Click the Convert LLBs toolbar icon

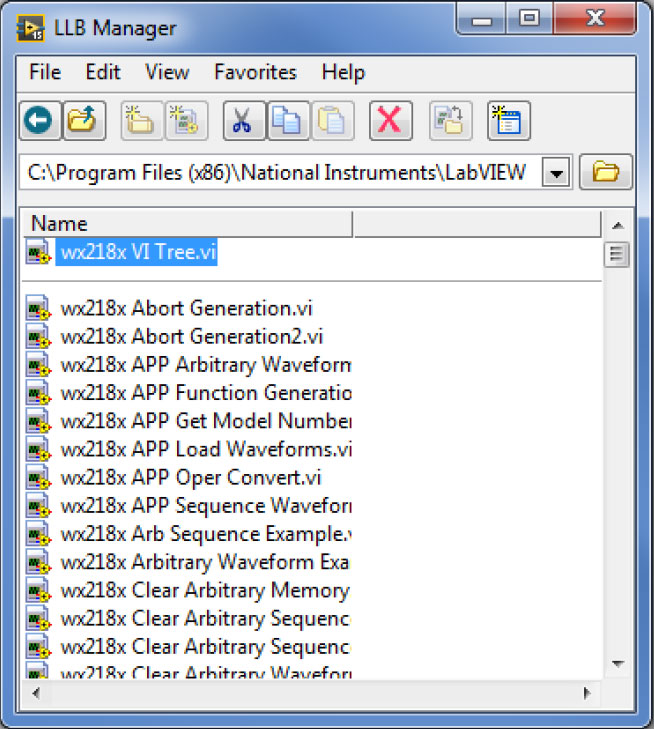(x=446, y=122)
